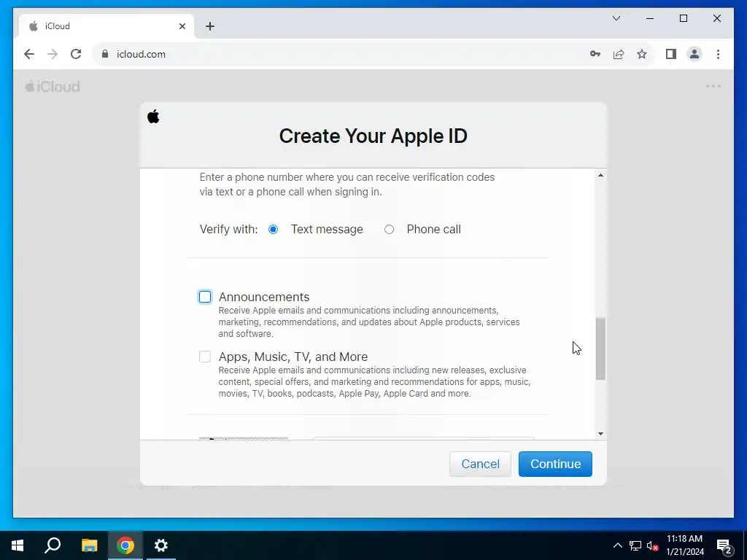Click the Create Your Apple ID heading
The image size is (747, 560).
373,136
